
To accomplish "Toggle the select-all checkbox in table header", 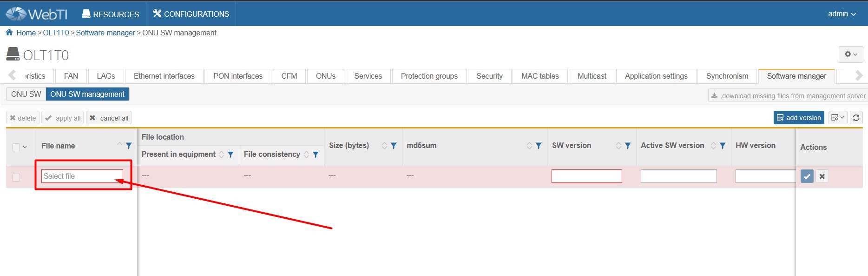I will point(16,147).
